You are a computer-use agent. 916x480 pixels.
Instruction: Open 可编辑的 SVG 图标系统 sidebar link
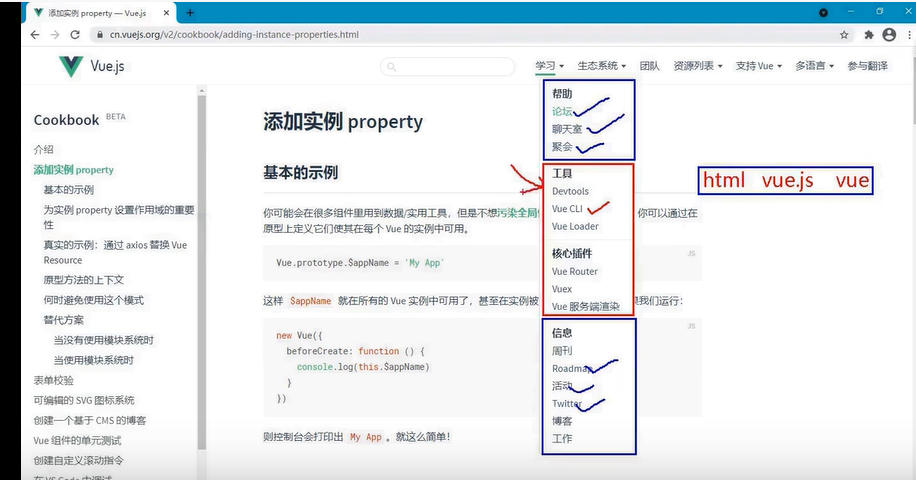coord(84,400)
